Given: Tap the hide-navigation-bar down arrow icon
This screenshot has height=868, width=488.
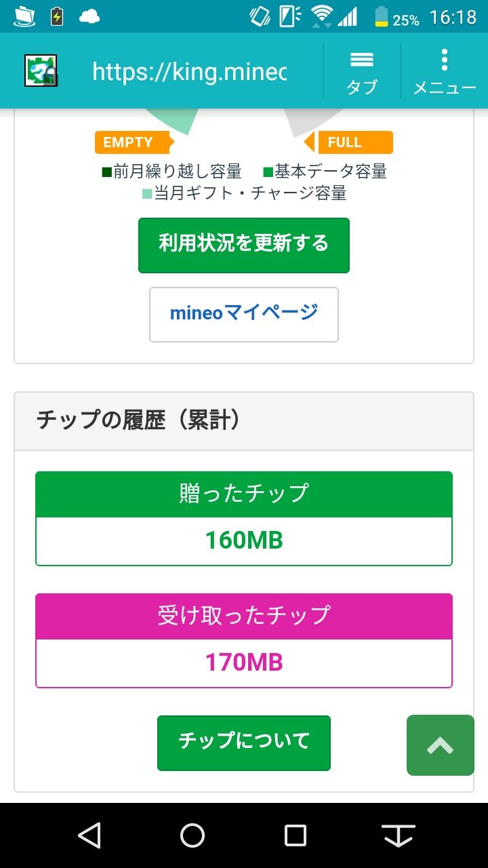Looking at the screenshot, I should click(399, 835).
